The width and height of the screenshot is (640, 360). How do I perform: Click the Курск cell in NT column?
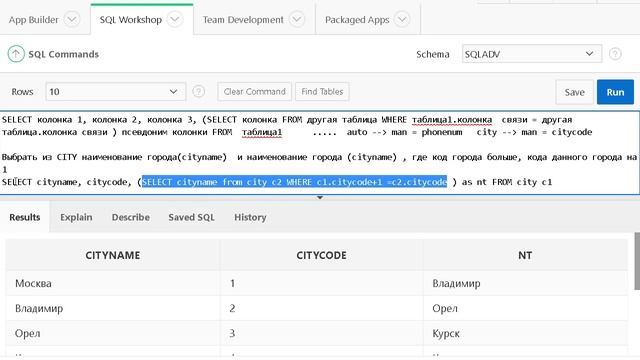(x=525, y=333)
